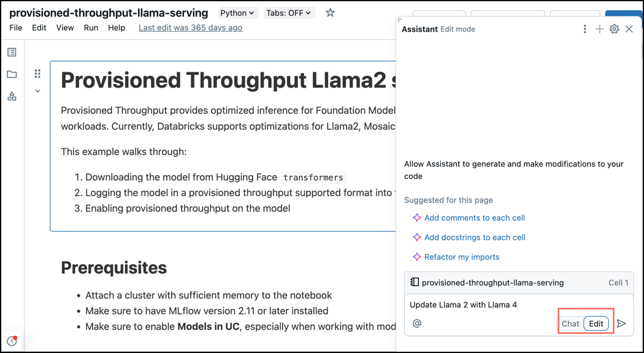Open the Assistant overflow menu with three dots
The height and width of the screenshot is (353, 644).
[585, 29]
